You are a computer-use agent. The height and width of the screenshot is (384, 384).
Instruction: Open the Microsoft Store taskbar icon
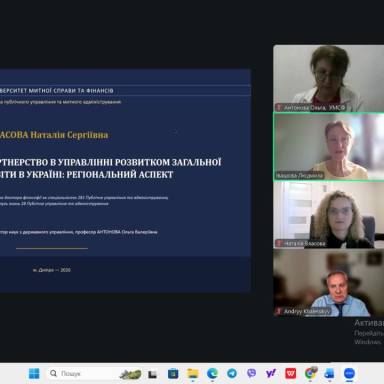[x=173, y=374]
